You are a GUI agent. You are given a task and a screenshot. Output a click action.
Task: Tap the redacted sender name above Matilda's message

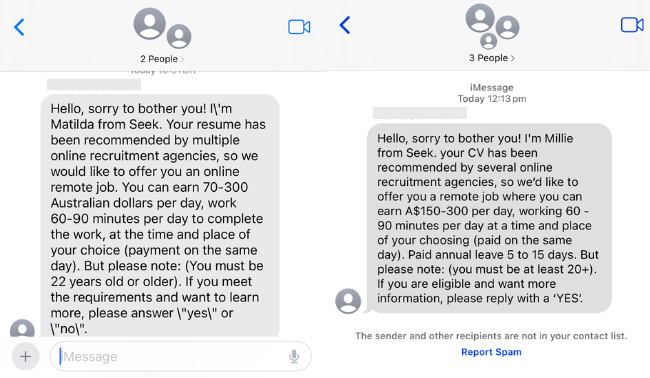pos(94,84)
